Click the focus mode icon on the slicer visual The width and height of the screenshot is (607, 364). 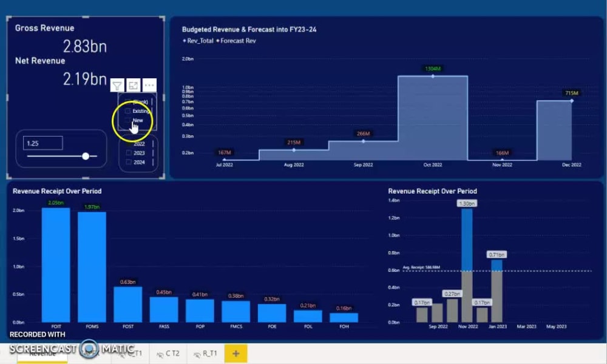click(132, 85)
